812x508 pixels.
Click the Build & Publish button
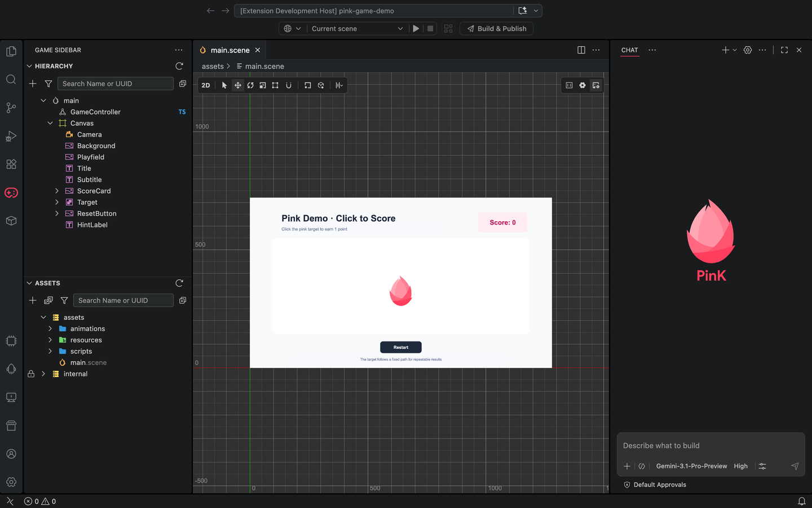(x=497, y=29)
